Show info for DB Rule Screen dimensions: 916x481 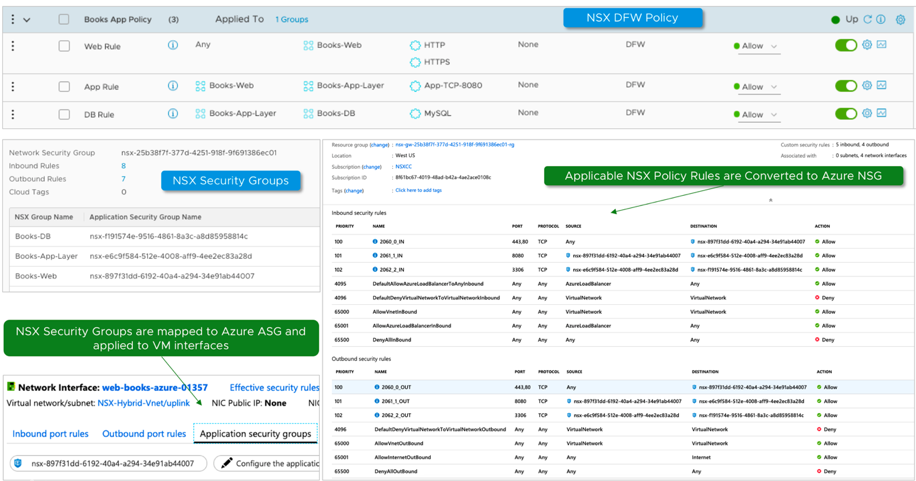point(173,113)
